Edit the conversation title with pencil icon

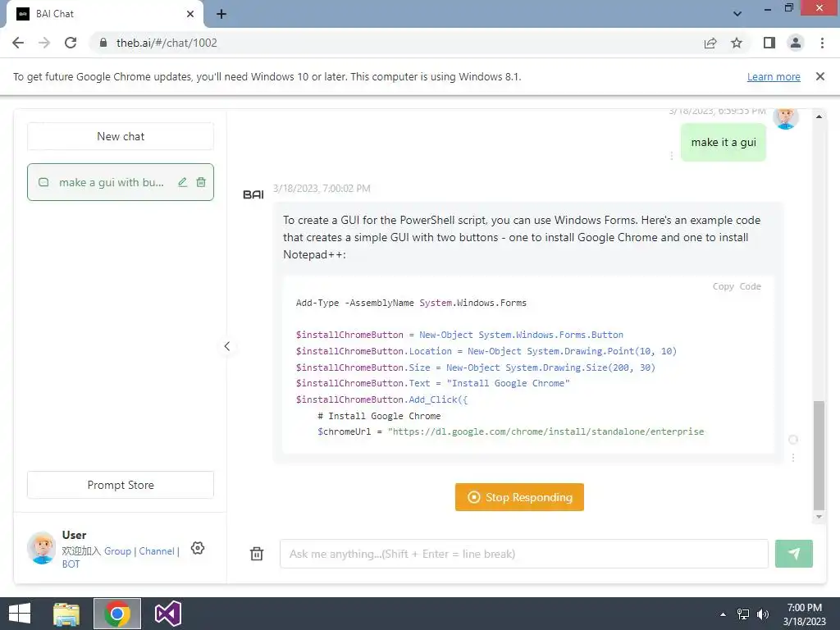tap(183, 182)
